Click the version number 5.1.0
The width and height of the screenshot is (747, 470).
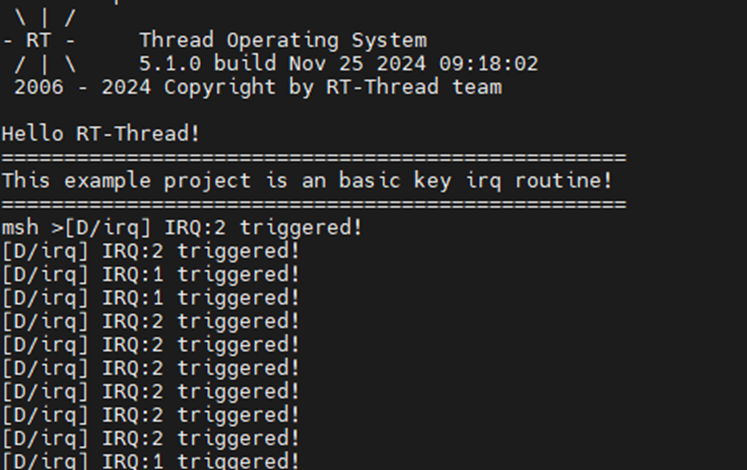click(x=170, y=64)
